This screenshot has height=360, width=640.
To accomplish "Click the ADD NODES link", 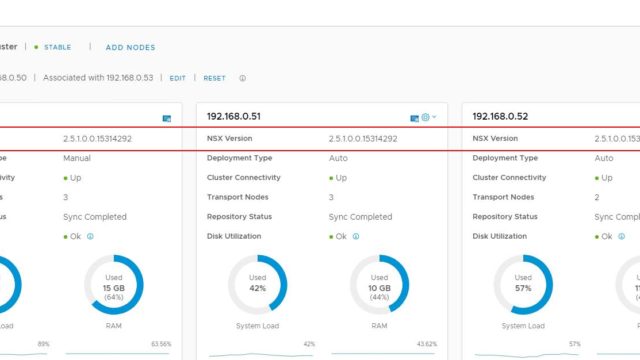I will pos(130,47).
